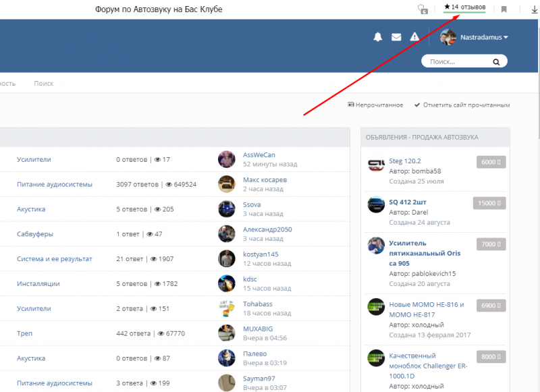
Task: Click the Tohabass avatar image
Action: click(227, 308)
